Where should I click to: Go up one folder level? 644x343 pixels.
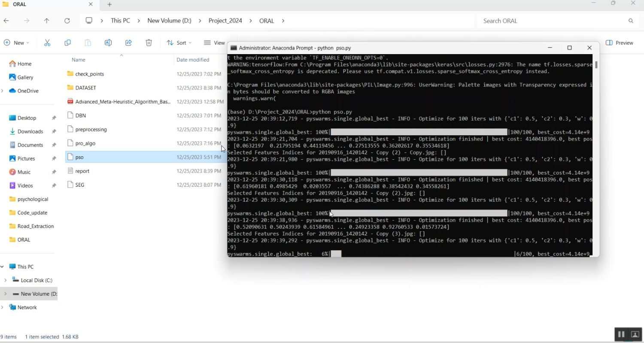47,21
